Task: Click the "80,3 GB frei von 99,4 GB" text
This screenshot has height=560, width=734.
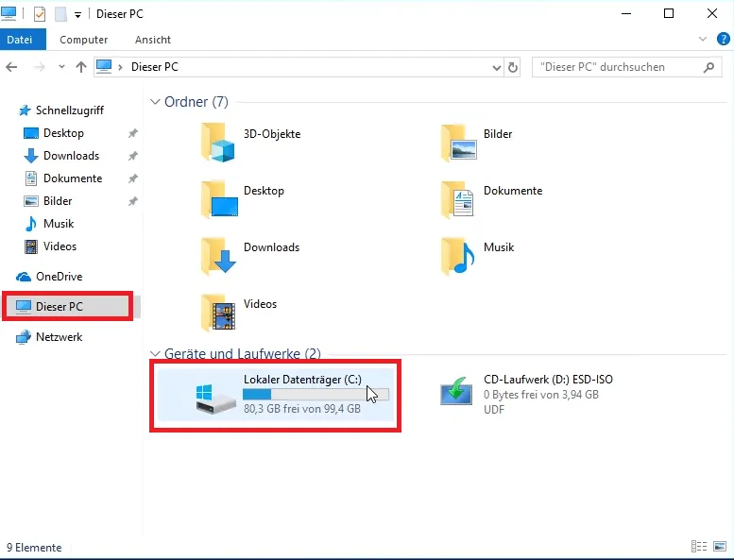Action: click(302, 409)
